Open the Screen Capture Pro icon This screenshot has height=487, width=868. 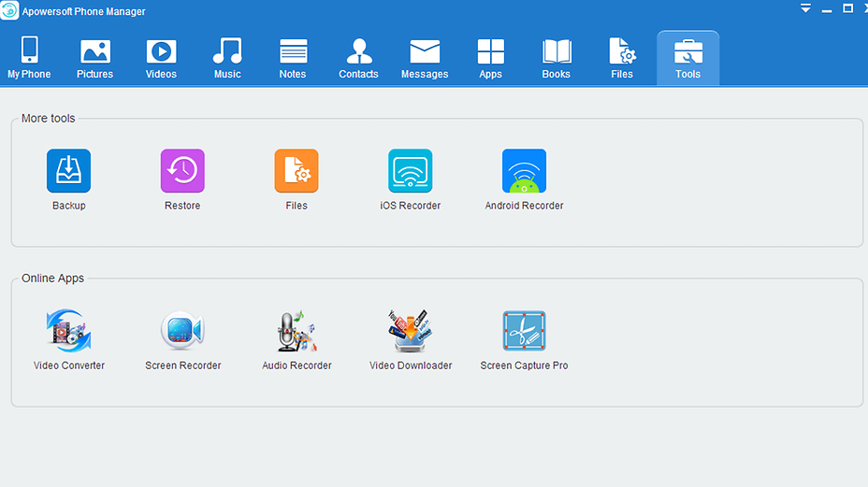point(524,331)
